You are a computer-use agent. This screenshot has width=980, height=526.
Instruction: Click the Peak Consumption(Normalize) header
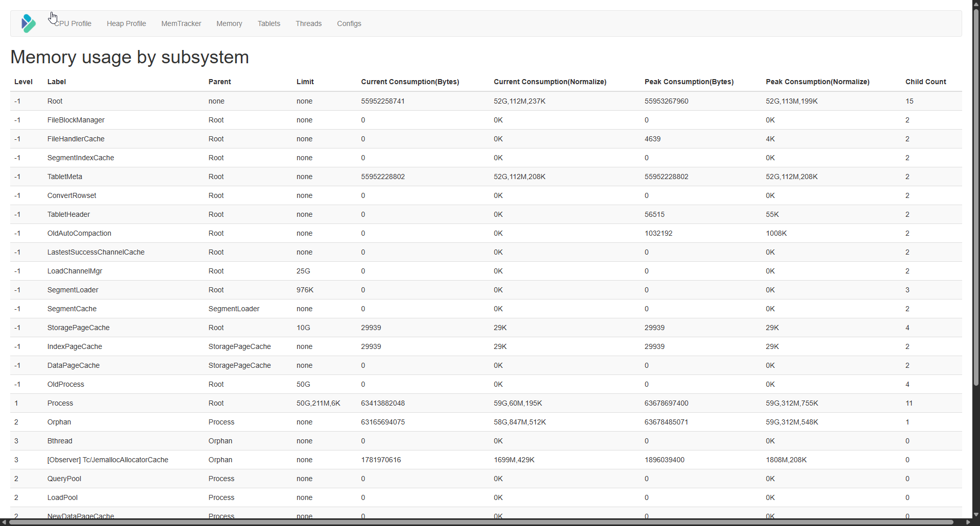coord(817,82)
